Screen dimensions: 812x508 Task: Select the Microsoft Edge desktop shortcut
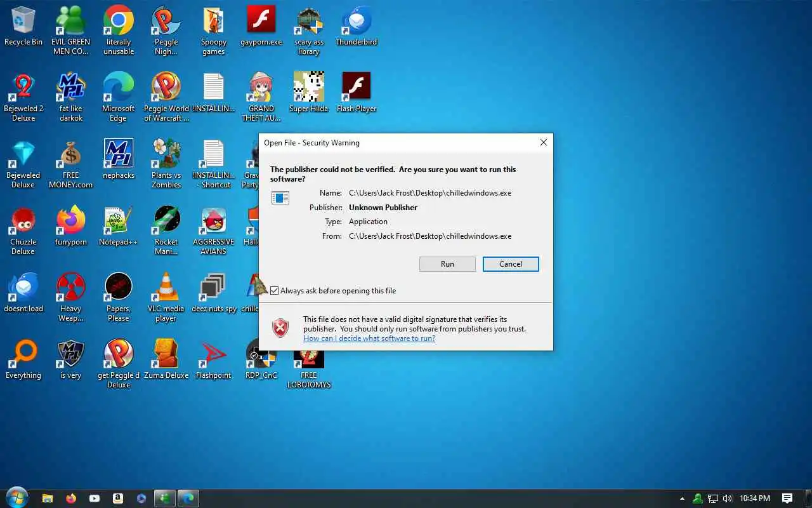(x=119, y=97)
